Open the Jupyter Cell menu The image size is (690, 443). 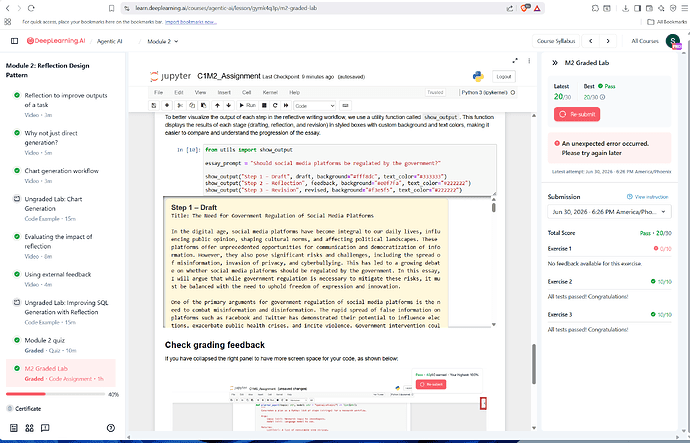coord(246,92)
